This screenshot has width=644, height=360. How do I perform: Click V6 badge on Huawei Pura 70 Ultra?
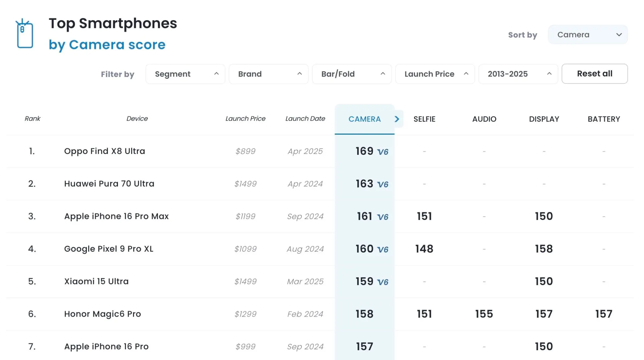383,184
